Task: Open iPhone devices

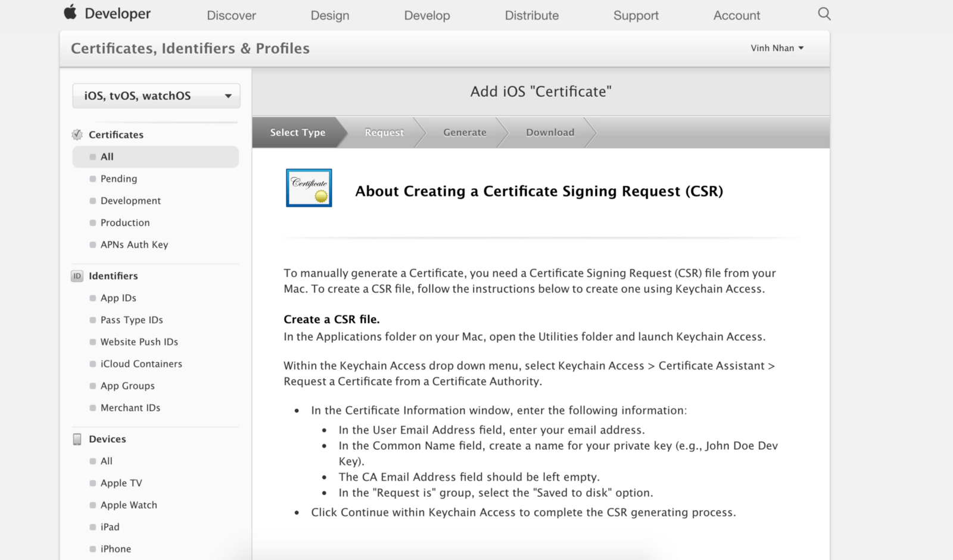Action: pos(116,549)
